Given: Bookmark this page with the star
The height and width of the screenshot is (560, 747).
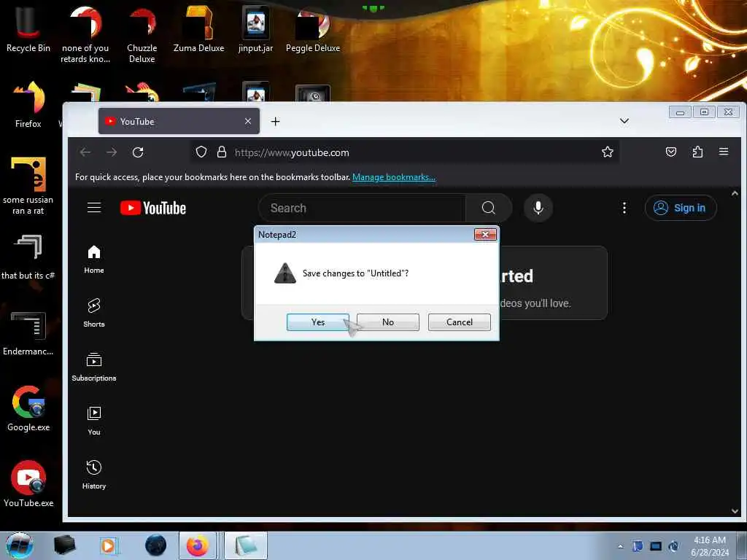Looking at the screenshot, I should click(608, 152).
